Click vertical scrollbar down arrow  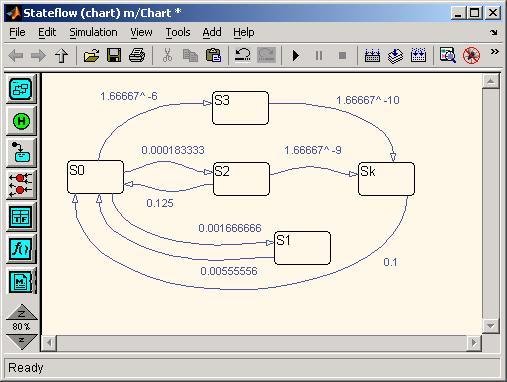pos(491,325)
